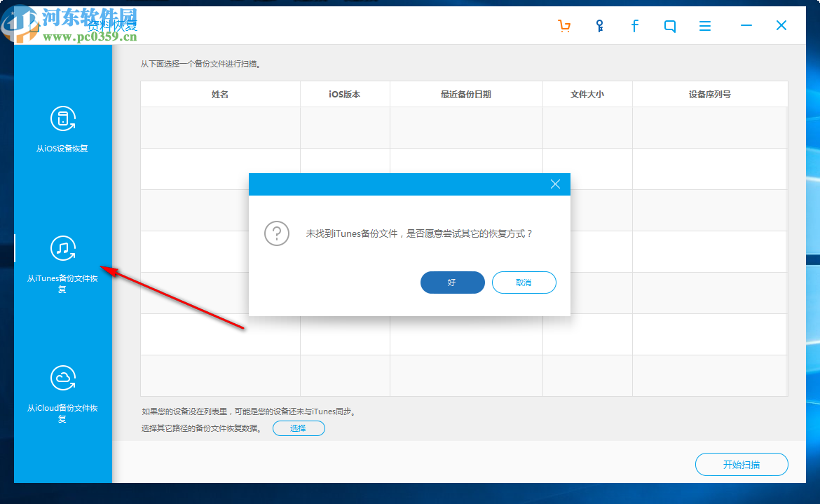This screenshot has height=504, width=820.
Task: Open the feedback chat icon
Action: click(669, 25)
